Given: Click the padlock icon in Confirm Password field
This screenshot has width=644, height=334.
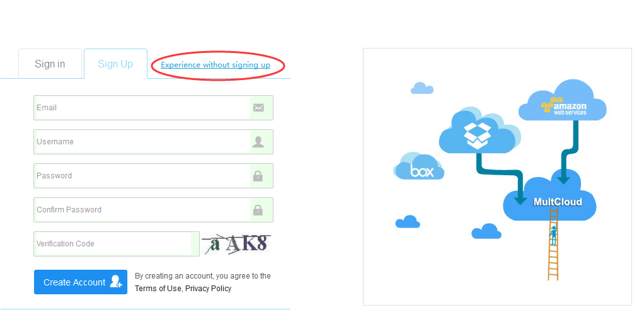Looking at the screenshot, I should pos(258,210).
